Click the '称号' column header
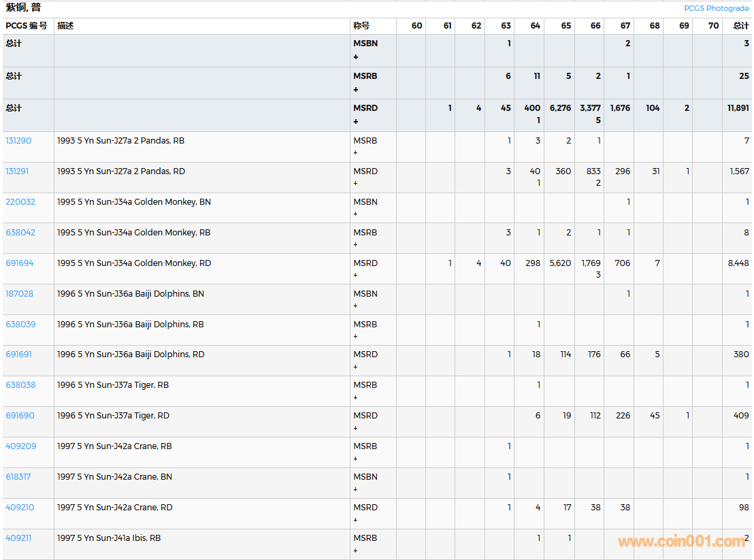 [361, 26]
